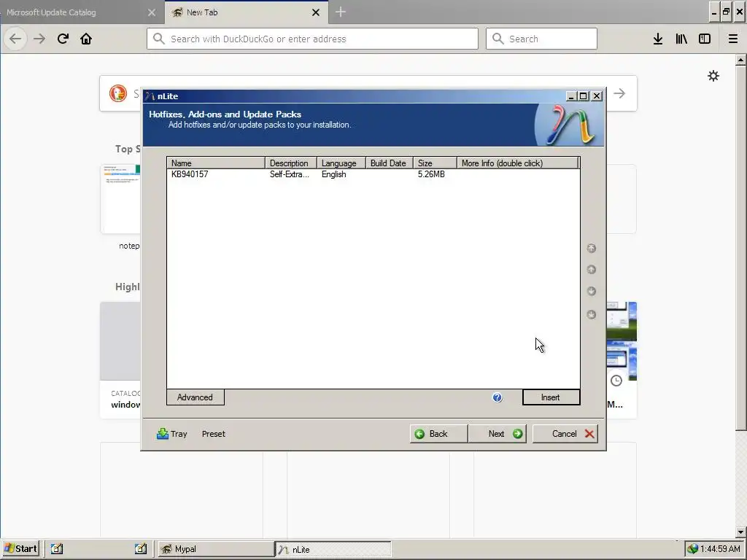Move hotfix up one position arrow
The image size is (747, 560).
pos(591,270)
